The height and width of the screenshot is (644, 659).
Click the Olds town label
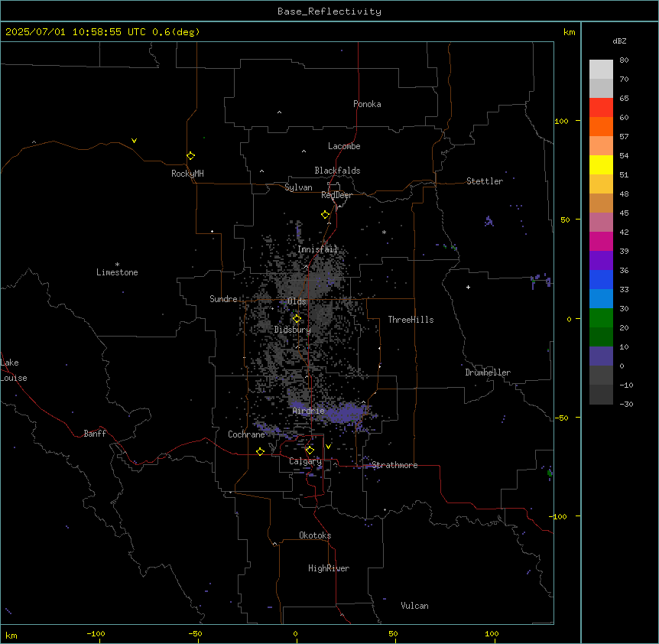[x=297, y=301]
